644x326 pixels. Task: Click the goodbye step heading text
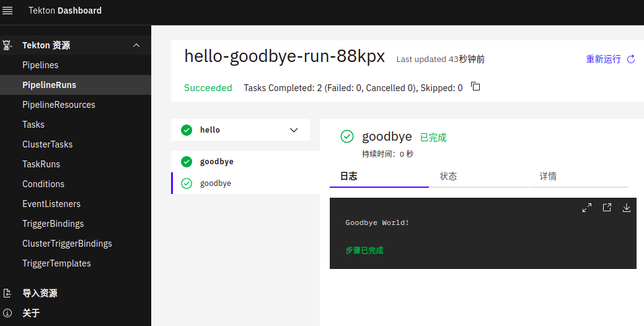[x=387, y=136]
